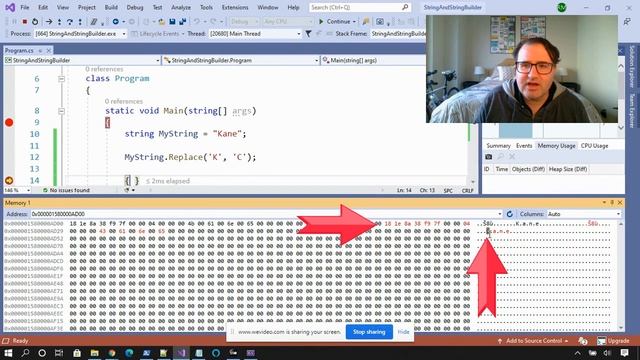Open the Memory 1 window options dropdown
640x360 pixels.
click(604, 202)
